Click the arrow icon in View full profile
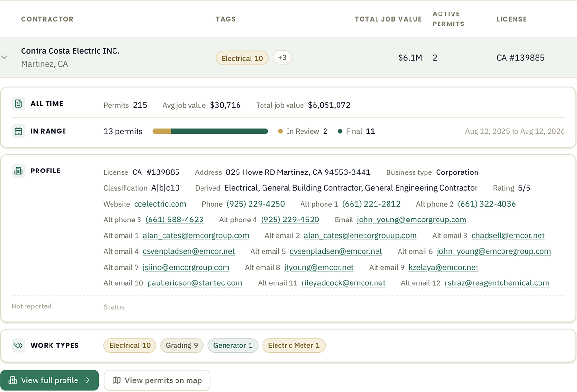Viewport: 577px width, 392px height. (87, 380)
